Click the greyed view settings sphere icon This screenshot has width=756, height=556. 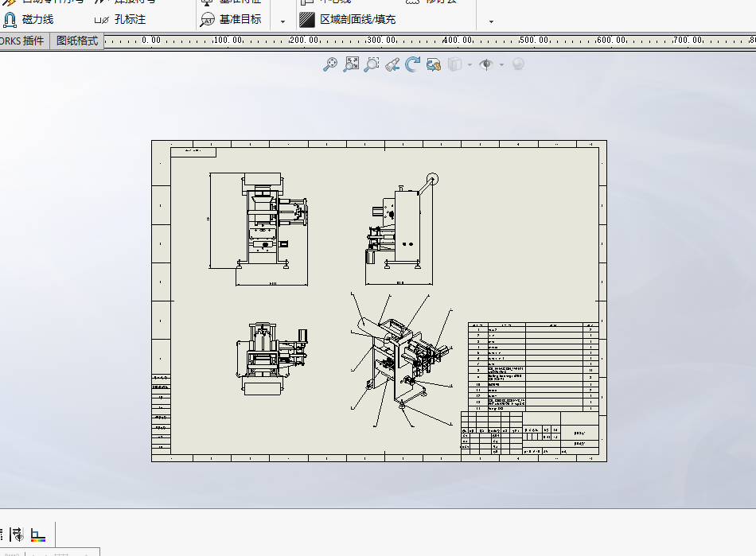(518, 64)
